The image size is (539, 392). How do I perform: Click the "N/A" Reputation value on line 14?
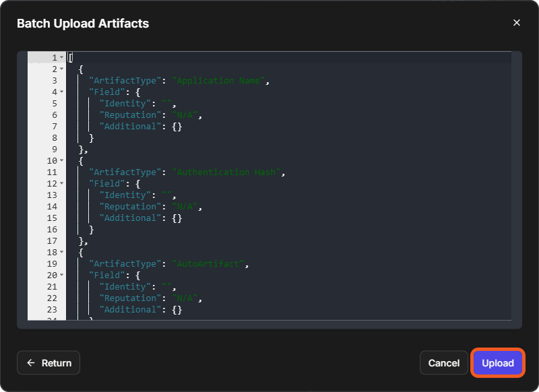point(185,207)
